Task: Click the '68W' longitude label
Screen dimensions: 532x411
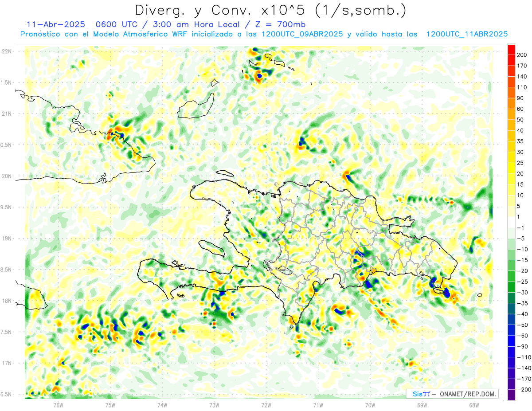Action: (x=473, y=405)
